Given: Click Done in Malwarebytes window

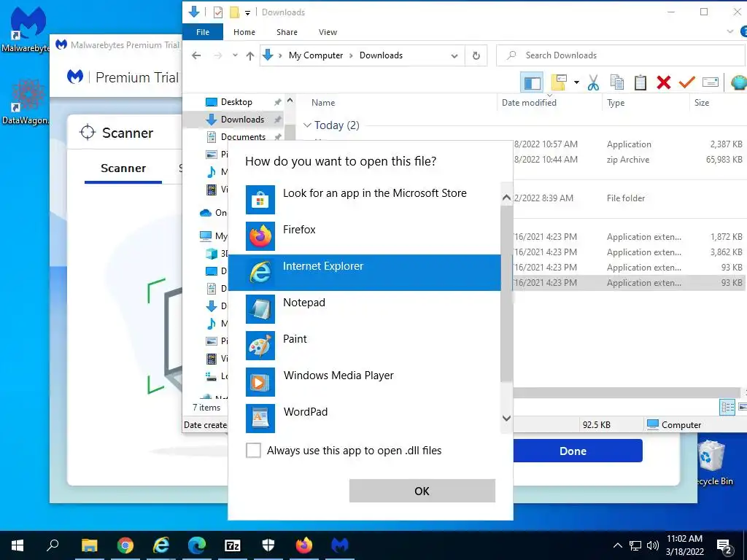Looking at the screenshot, I should [x=573, y=451].
